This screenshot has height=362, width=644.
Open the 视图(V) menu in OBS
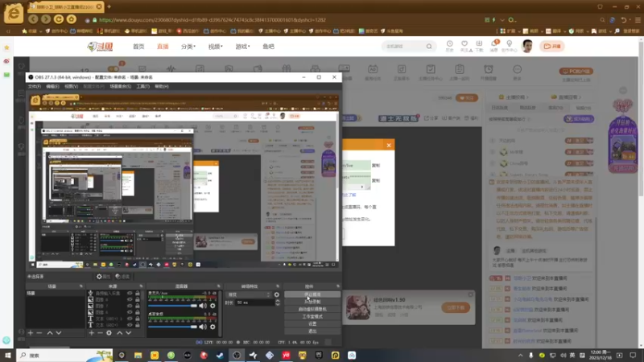[71, 87]
